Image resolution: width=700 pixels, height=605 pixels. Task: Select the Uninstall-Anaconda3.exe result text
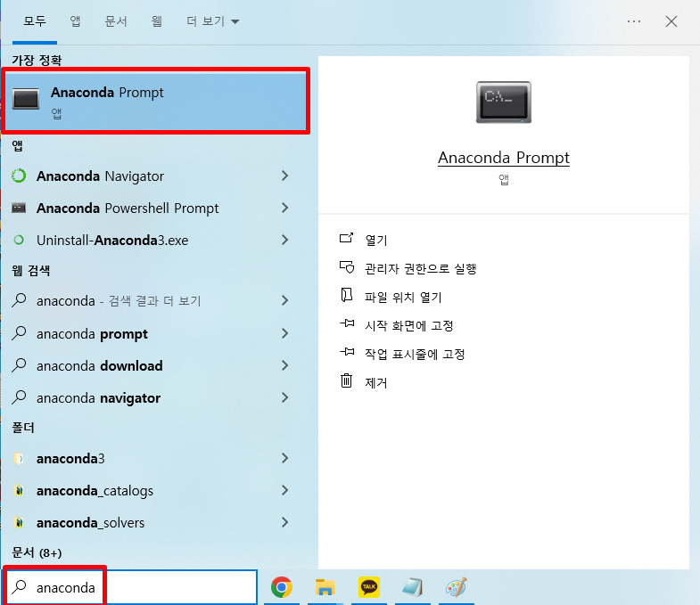click(112, 241)
